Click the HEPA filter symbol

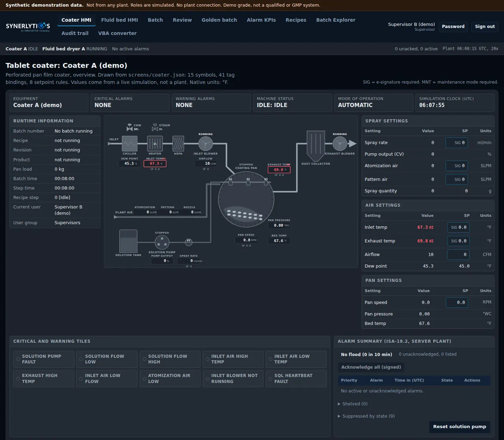[x=178, y=144]
